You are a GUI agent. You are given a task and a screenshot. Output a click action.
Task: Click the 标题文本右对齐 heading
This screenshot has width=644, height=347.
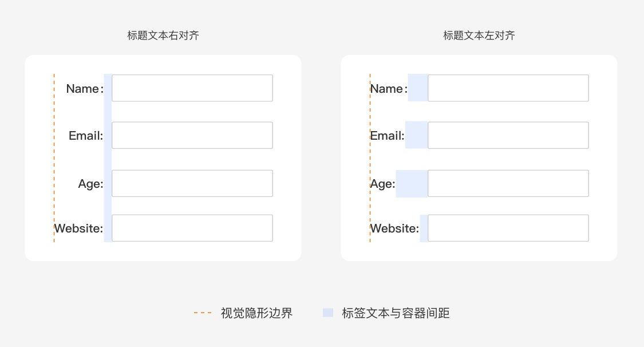[164, 35]
